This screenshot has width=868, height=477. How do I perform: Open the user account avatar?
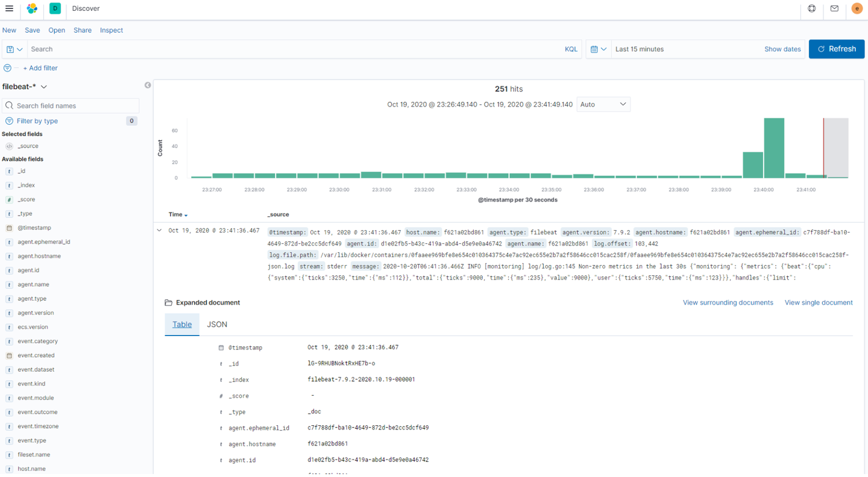(857, 8)
